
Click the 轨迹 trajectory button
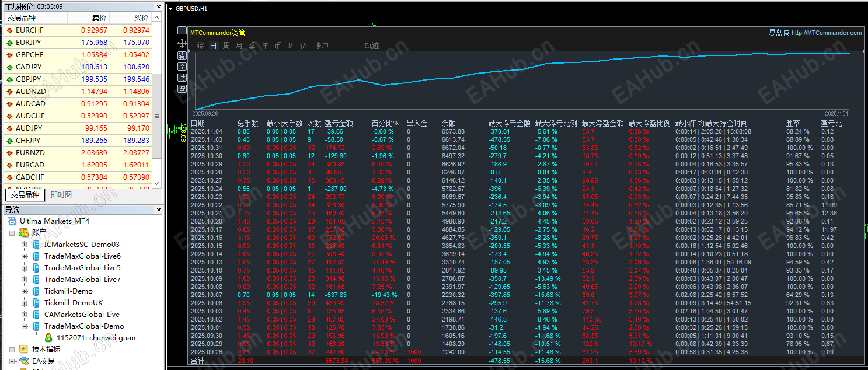point(372,46)
